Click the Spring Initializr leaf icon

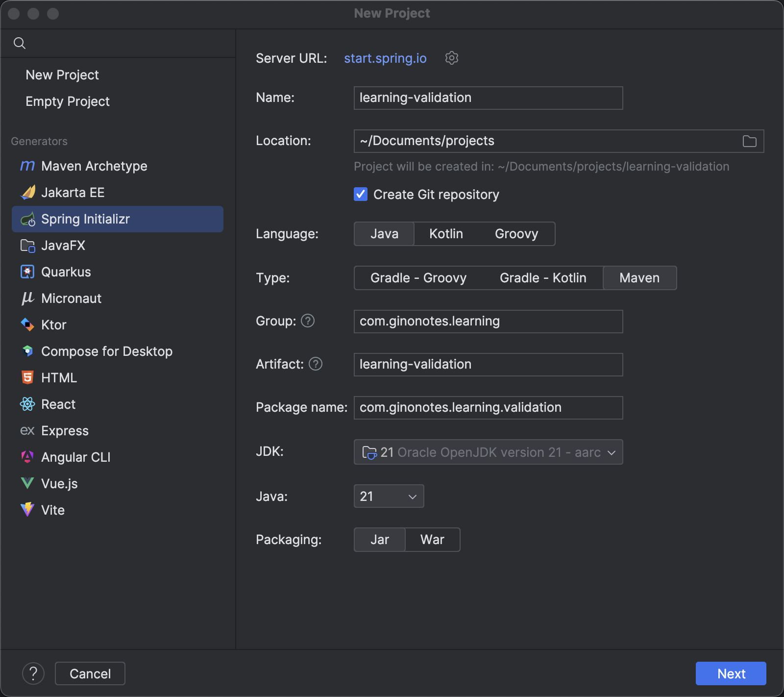tap(28, 219)
